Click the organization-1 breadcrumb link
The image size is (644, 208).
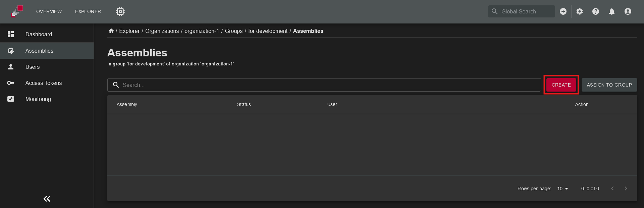click(x=202, y=31)
